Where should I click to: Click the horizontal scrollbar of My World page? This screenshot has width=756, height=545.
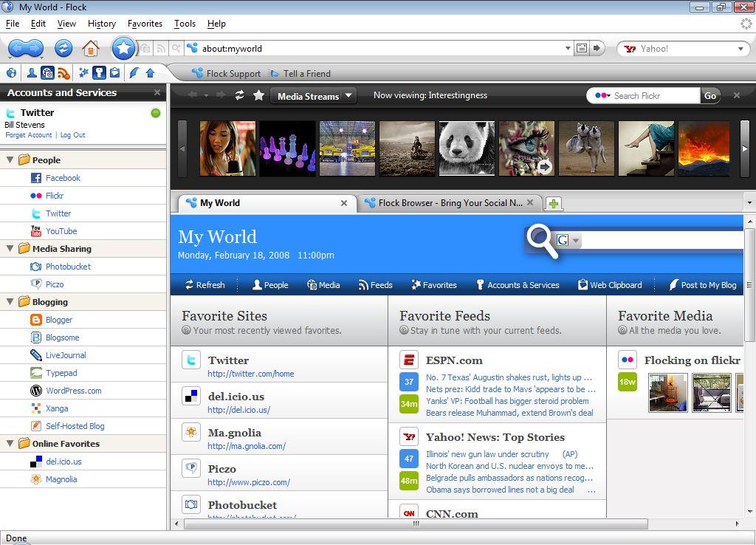tap(416, 524)
